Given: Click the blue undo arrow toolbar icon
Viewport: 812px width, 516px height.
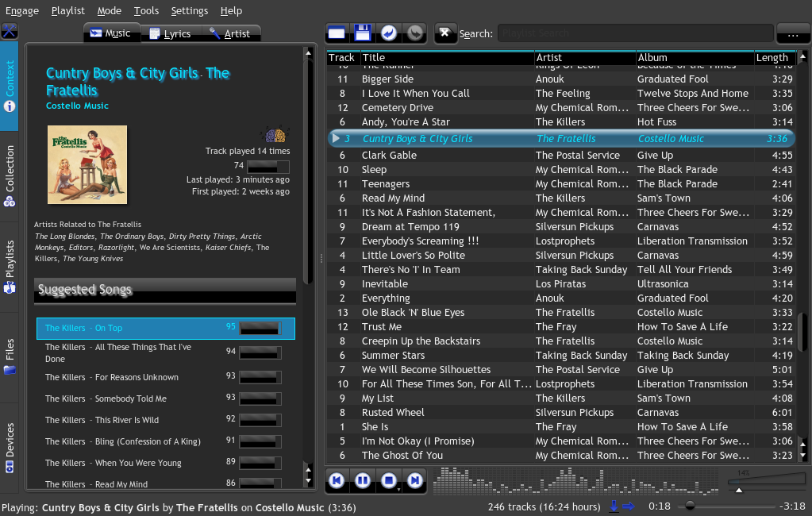Looking at the screenshot, I should (x=388, y=33).
